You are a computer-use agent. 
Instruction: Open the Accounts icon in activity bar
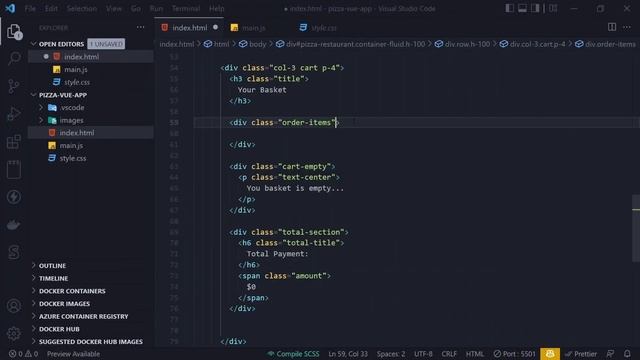(14, 306)
